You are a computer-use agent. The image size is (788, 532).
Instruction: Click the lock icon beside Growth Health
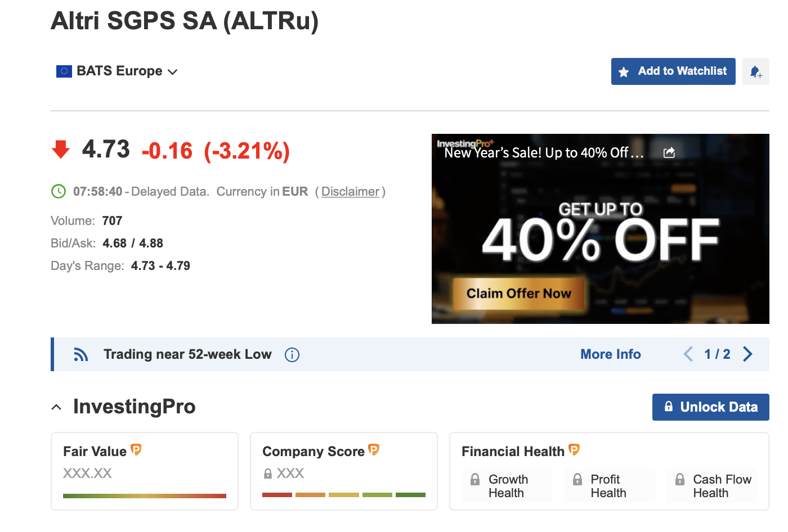pyautogui.click(x=475, y=480)
